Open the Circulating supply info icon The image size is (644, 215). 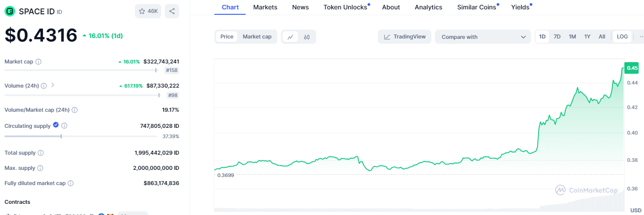pyautogui.click(x=64, y=126)
